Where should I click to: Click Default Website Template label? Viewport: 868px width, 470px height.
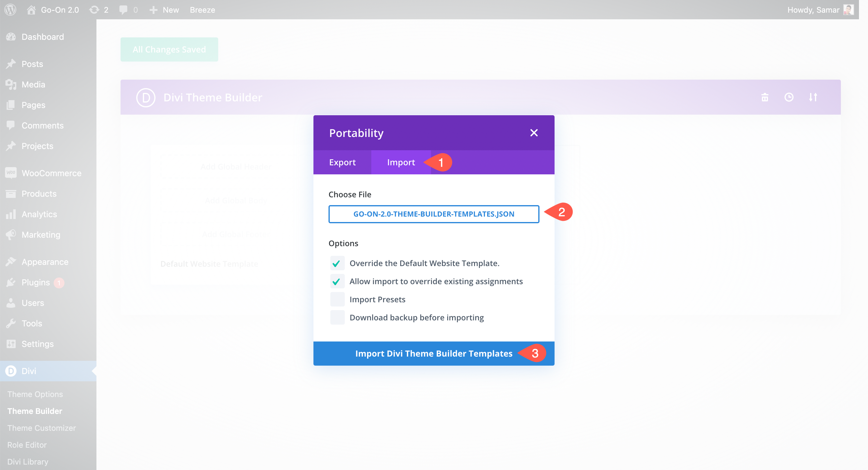point(209,264)
